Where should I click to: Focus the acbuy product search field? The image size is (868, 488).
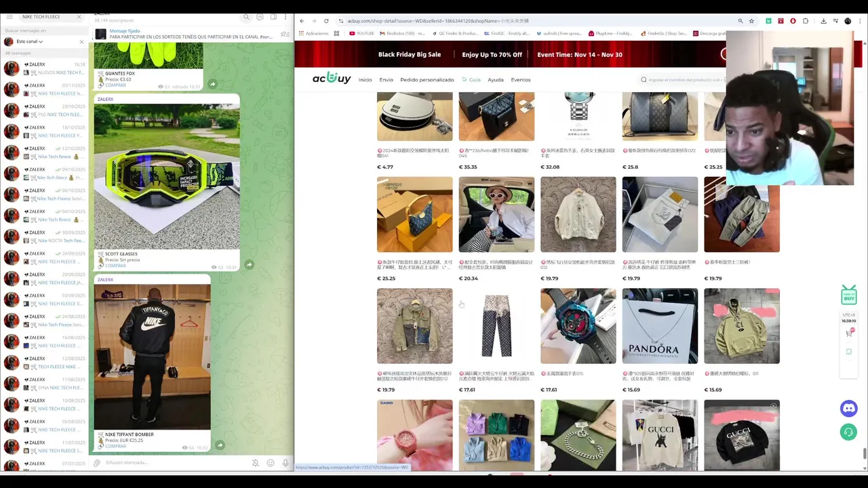(682, 80)
